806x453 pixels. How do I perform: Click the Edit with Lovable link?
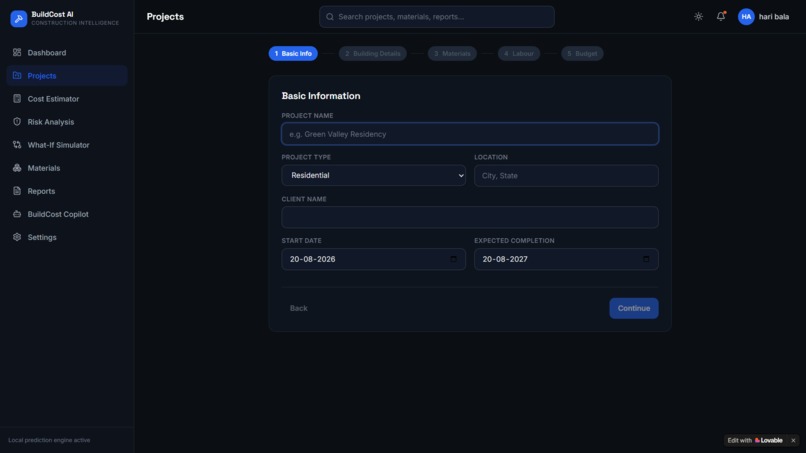[x=755, y=440]
